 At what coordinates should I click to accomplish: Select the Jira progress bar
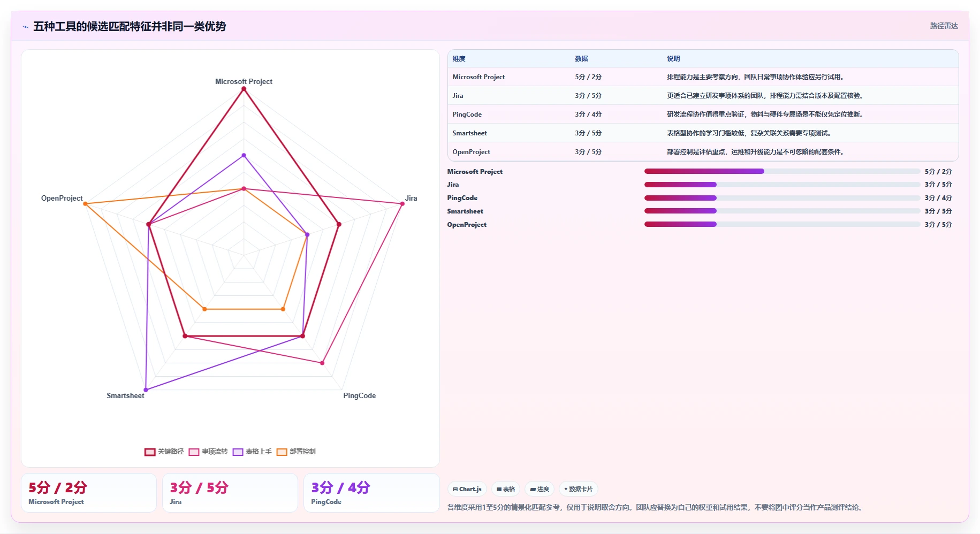782,185
